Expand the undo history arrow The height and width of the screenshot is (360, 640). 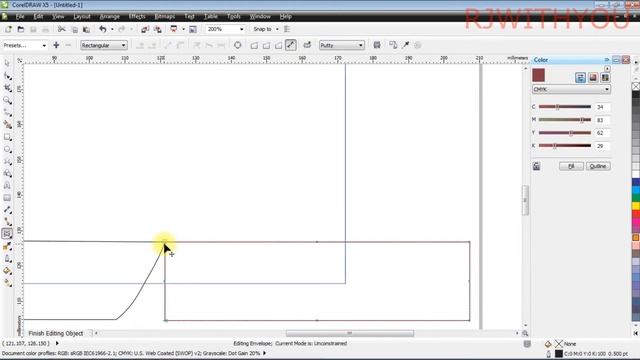(112, 29)
